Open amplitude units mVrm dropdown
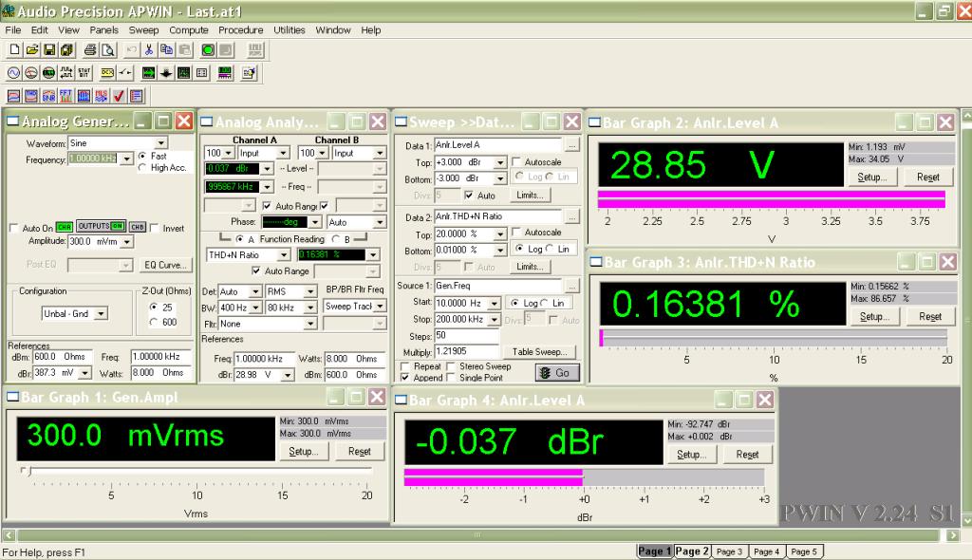The height and width of the screenshot is (560, 972). (x=126, y=241)
